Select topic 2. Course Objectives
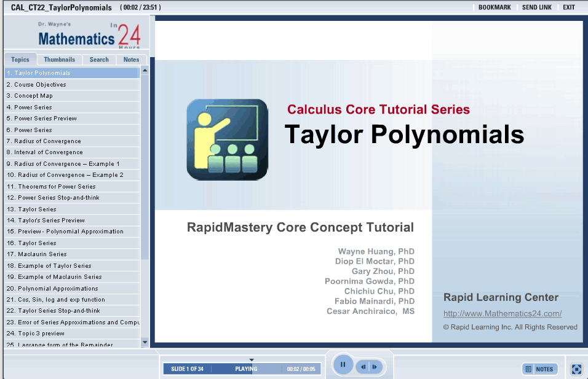Image resolution: width=588 pixels, height=379 pixels. coord(72,85)
